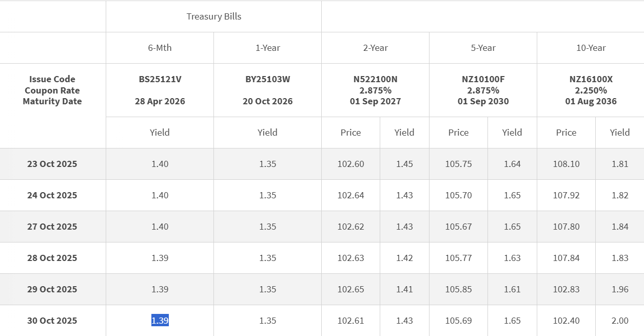Click the 102.40 price for 10-Year bond

coord(565,320)
